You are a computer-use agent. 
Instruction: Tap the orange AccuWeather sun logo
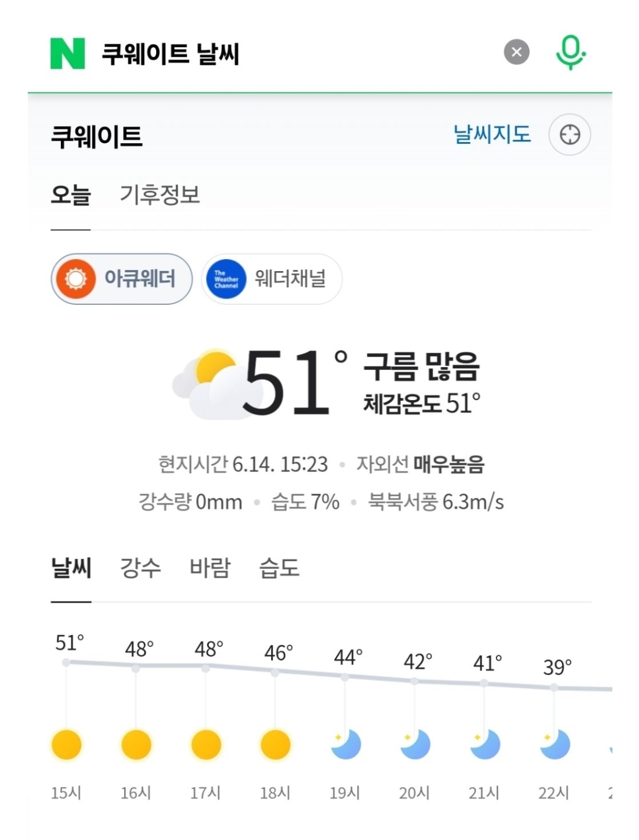coord(76,279)
